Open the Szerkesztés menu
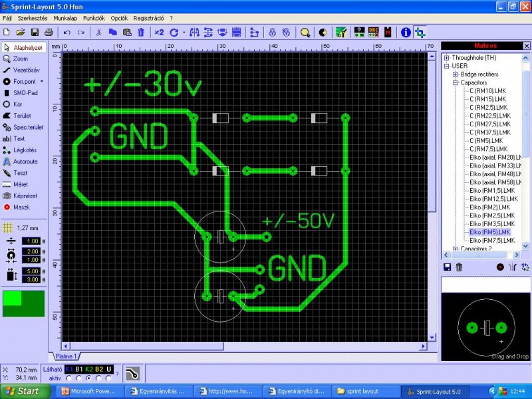Image resolution: width=532 pixels, height=399 pixels. pos(33,19)
